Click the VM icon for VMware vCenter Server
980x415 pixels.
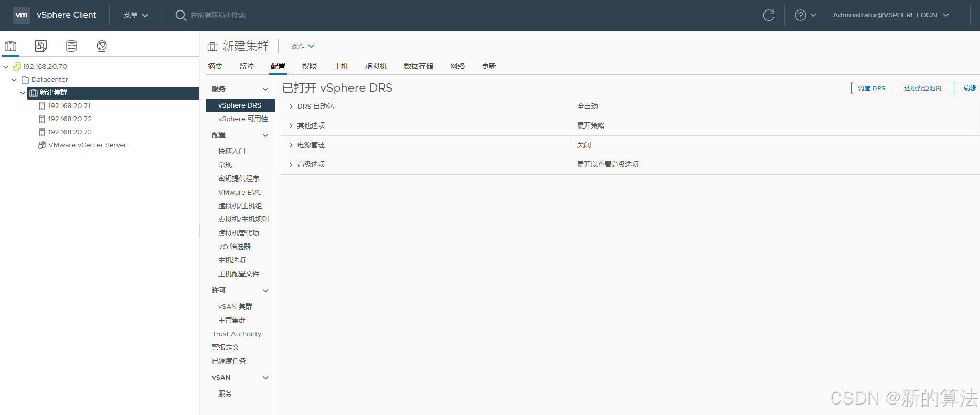click(x=42, y=145)
